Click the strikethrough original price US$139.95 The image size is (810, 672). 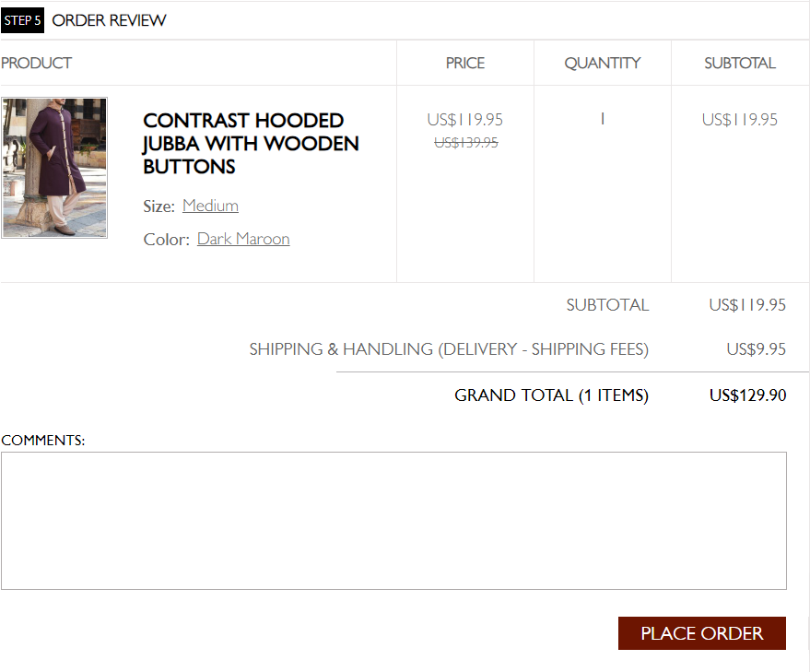(464, 142)
